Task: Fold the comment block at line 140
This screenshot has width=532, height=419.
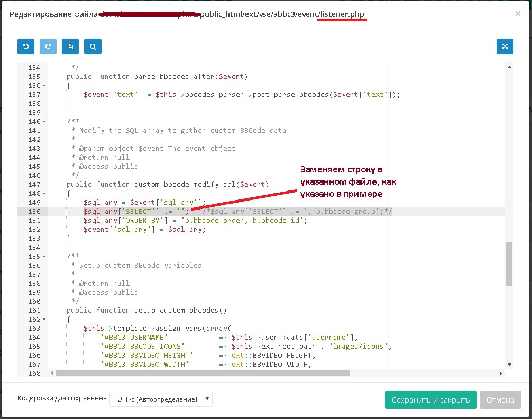Action: click(x=44, y=122)
